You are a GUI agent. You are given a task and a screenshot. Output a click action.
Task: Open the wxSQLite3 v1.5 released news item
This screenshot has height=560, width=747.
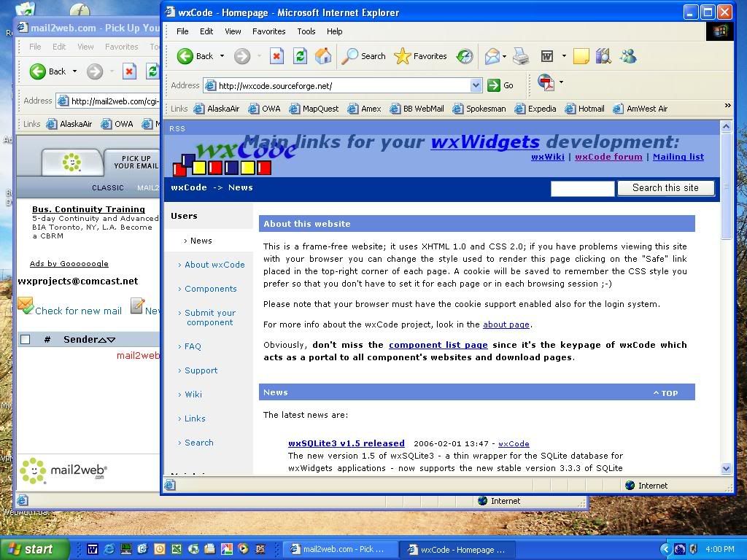coord(347,443)
